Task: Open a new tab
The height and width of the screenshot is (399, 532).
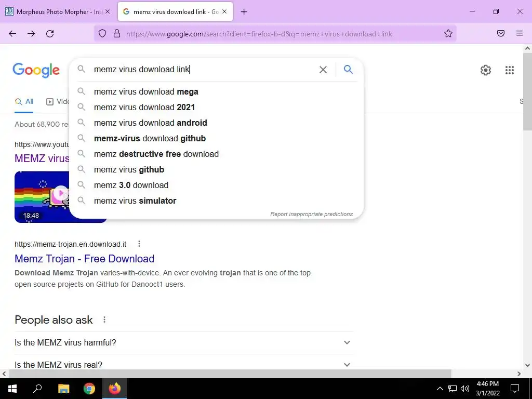Action: click(x=244, y=12)
